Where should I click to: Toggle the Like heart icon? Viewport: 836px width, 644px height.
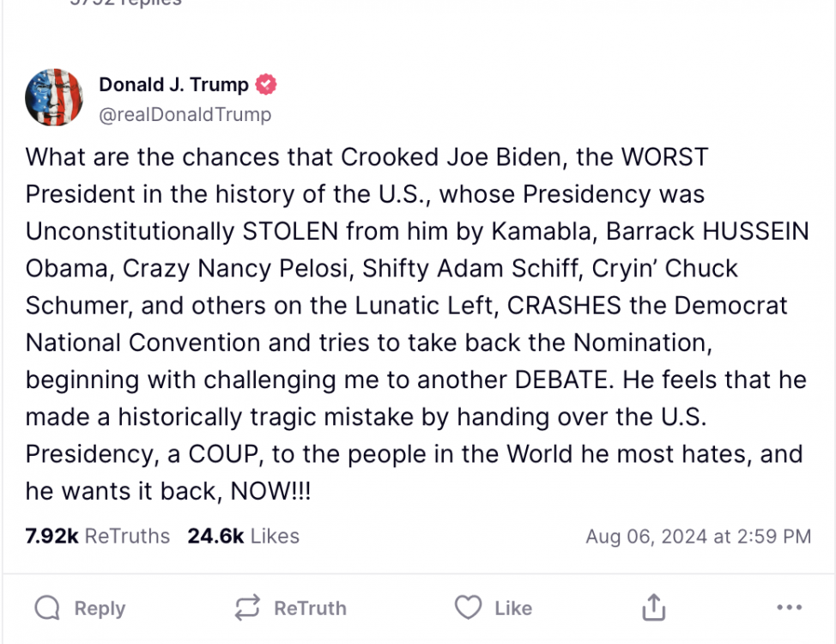pyautogui.click(x=468, y=609)
